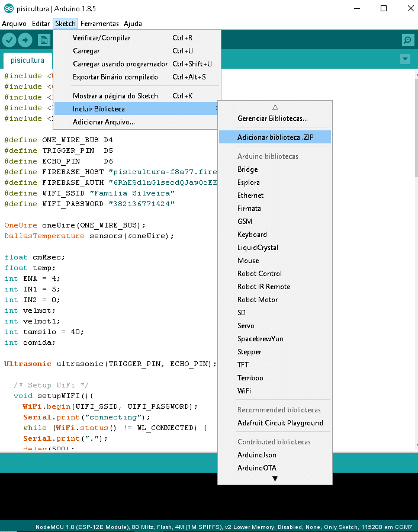This screenshot has width=418, height=532.
Task: Click the Upload arrow toolbar icon
Action: click(x=25, y=40)
